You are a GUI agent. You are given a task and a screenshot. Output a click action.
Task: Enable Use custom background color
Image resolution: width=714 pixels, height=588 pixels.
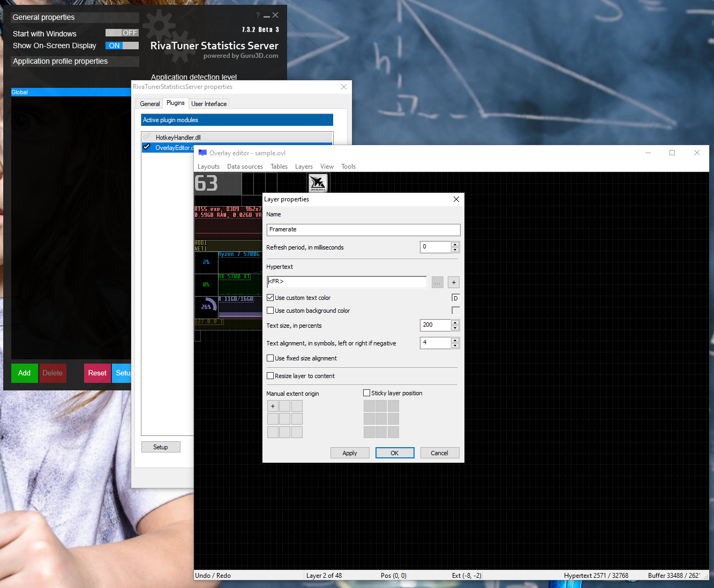coord(270,311)
